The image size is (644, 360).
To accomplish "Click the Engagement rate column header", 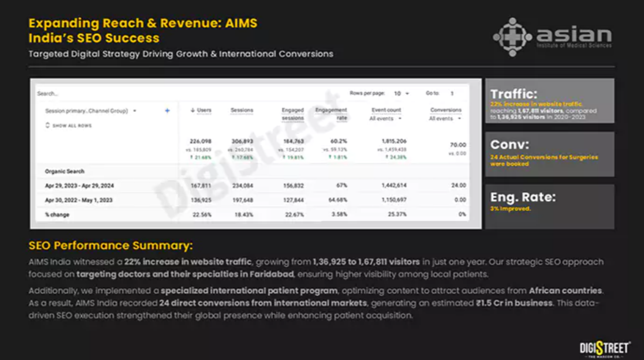I will click(331, 114).
